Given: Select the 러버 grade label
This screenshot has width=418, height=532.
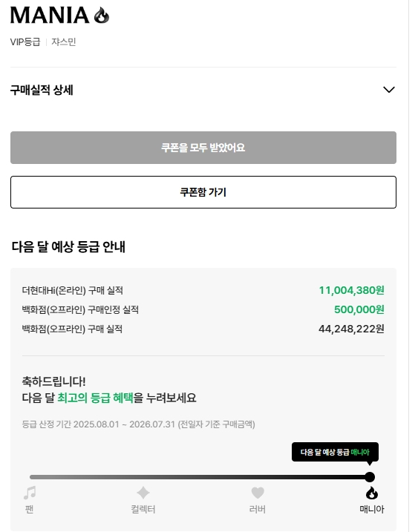Looking at the screenshot, I should (258, 509).
